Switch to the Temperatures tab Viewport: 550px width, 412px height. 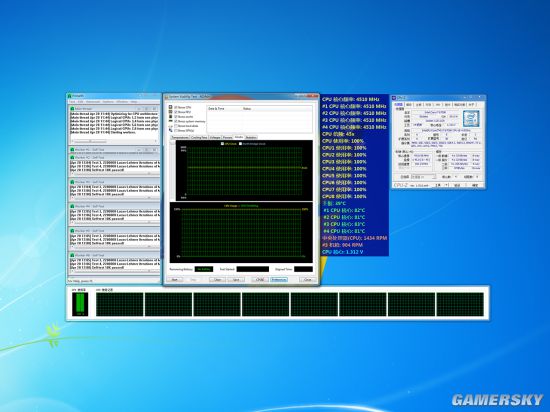(180, 137)
